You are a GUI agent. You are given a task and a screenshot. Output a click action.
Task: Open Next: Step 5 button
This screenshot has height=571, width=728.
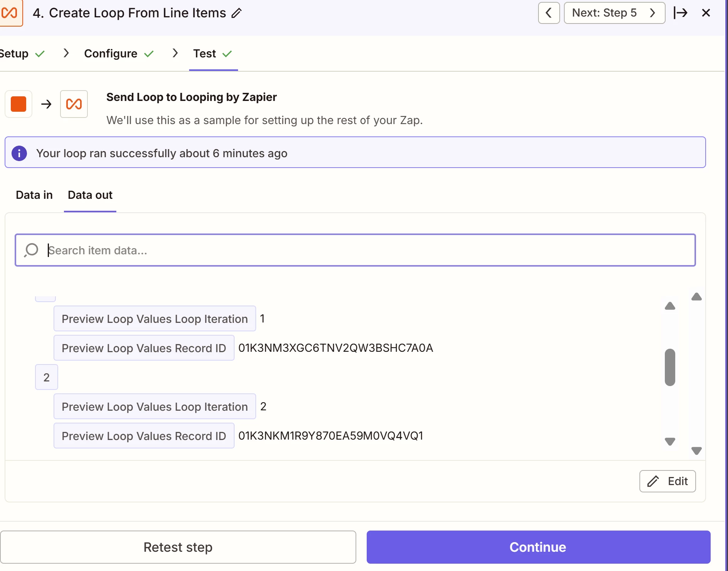[614, 13]
